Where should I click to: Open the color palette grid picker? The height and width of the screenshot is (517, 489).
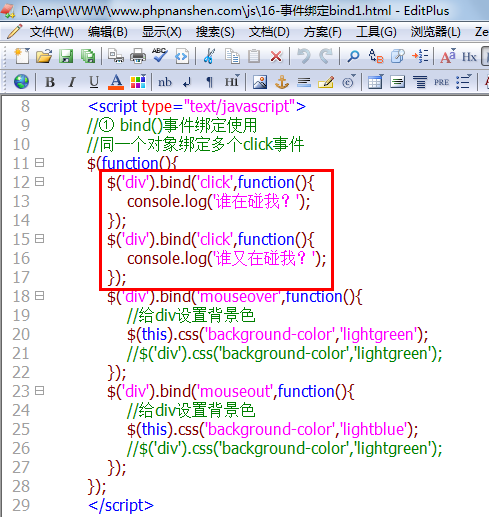[138, 82]
